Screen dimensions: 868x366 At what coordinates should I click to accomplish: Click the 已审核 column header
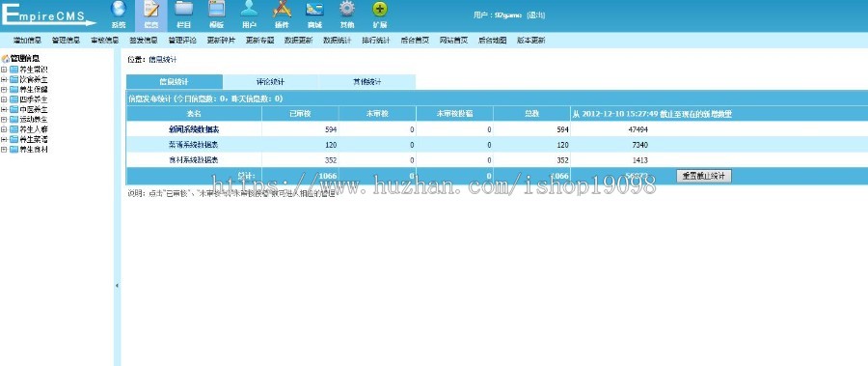300,114
